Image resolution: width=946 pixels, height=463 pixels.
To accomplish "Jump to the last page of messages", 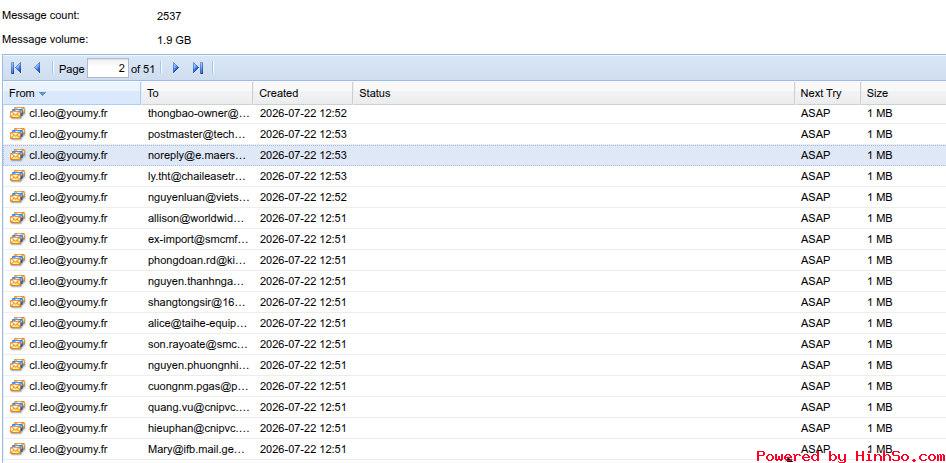I will coord(197,68).
